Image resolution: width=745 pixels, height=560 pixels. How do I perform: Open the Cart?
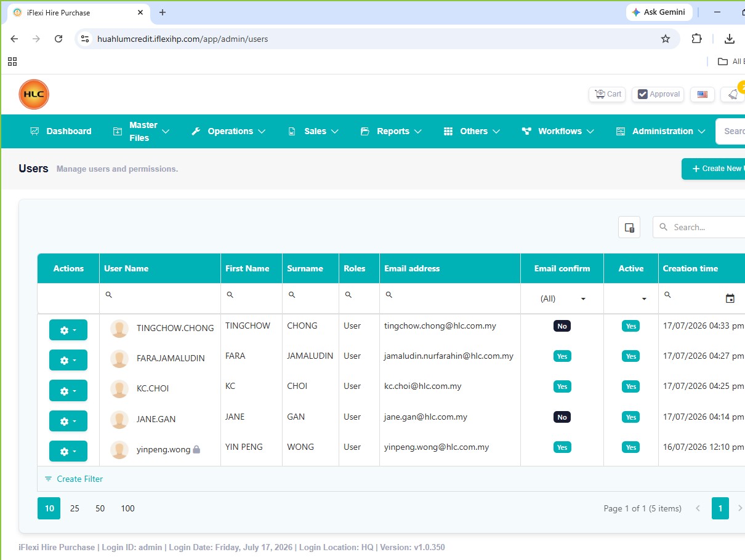(x=607, y=94)
